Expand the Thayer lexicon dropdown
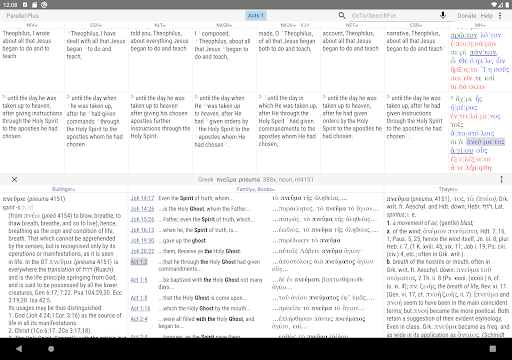This screenshot has width=512, height=360. pyautogui.click(x=448, y=189)
